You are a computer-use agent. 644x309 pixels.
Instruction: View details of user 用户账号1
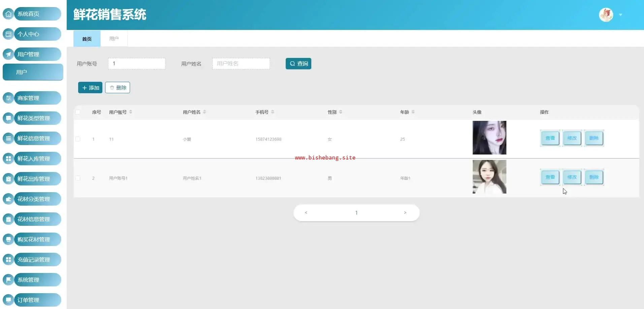click(550, 177)
